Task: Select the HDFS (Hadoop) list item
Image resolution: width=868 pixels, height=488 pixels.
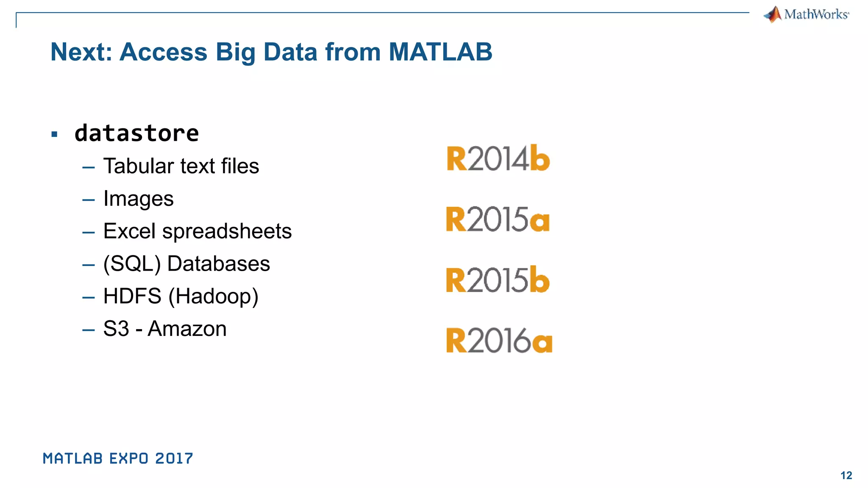Action: [x=181, y=296]
